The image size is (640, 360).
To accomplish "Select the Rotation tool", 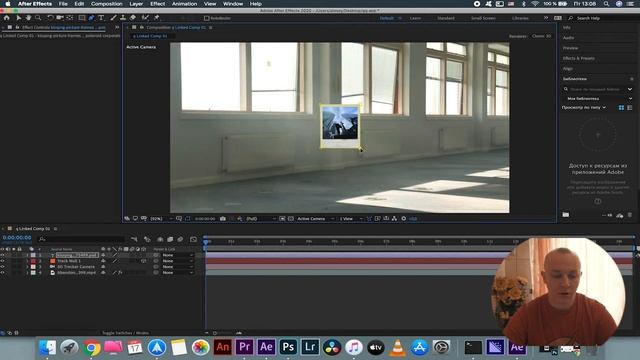I will (x=50, y=18).
